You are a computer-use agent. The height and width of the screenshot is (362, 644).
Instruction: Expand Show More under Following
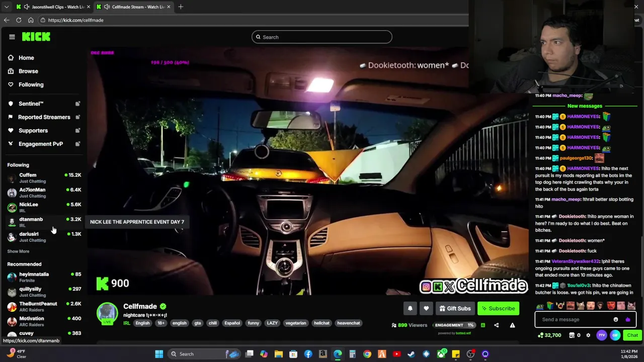pyautogui.click(x=18, y=251)
